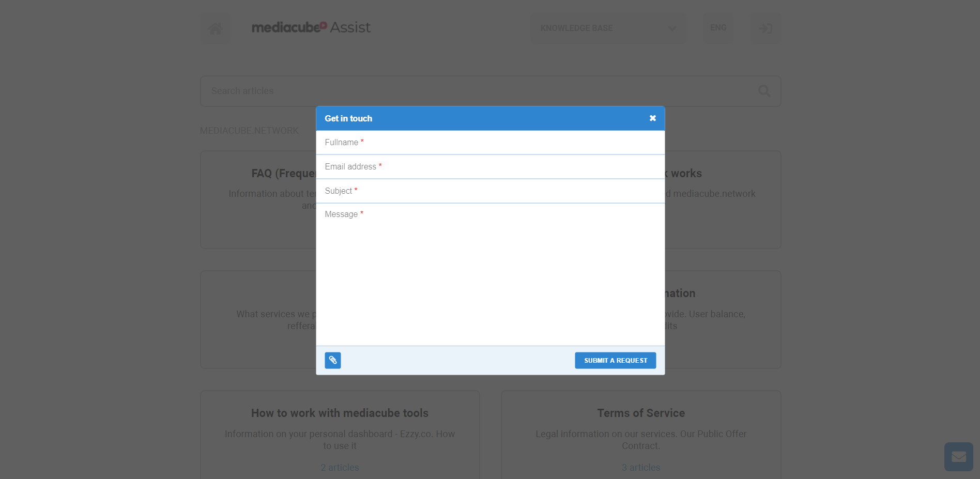Submit the request form

pos(615,360)
